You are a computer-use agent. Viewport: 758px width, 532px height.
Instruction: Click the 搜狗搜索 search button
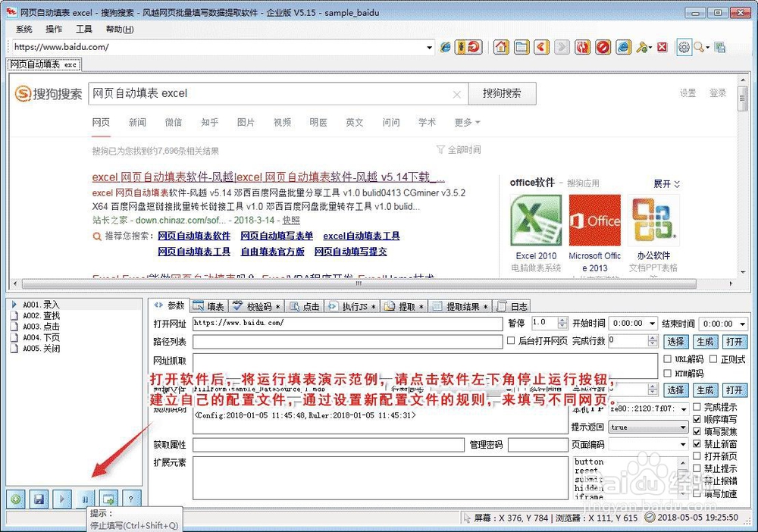(502, 93)
